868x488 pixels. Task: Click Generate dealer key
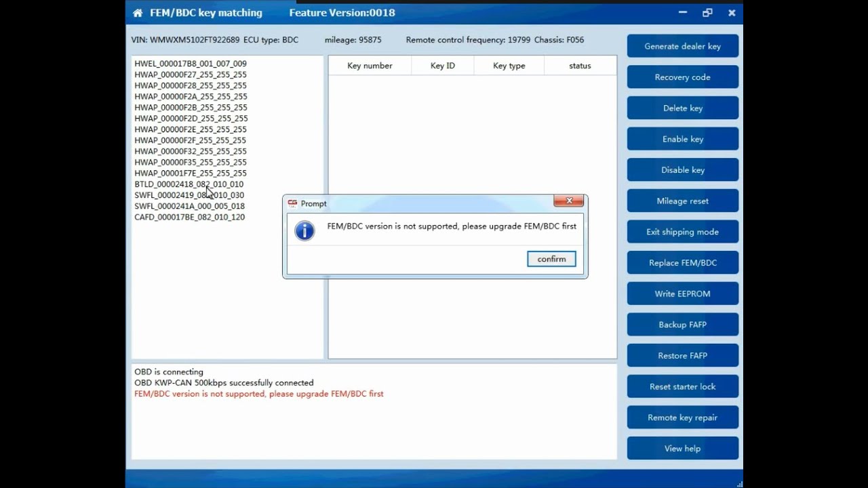(682, 46)
